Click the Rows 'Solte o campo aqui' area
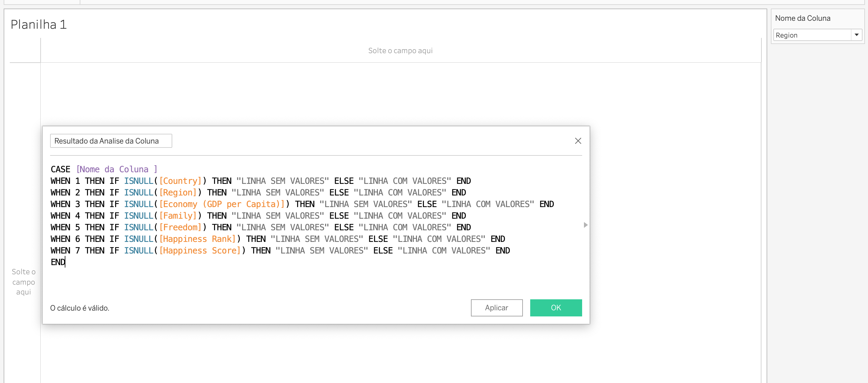The height and width of the screenshot is (383, 868). tap(23, 282)
